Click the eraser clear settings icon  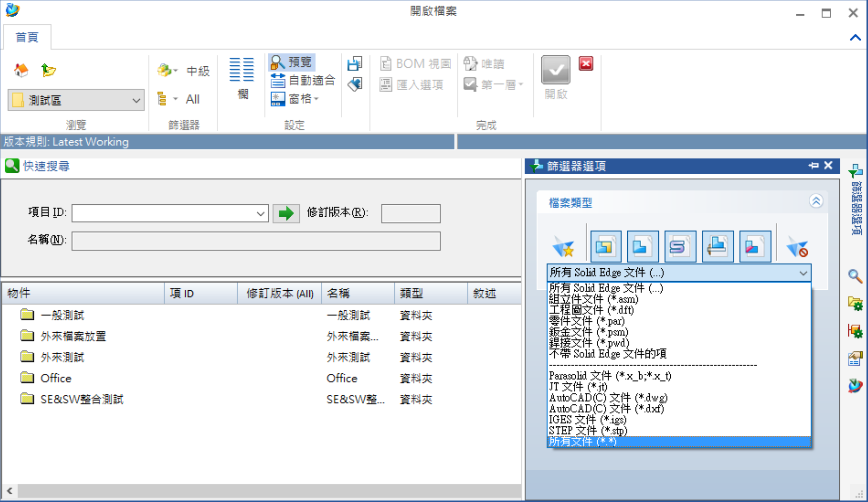pos(355,84)
